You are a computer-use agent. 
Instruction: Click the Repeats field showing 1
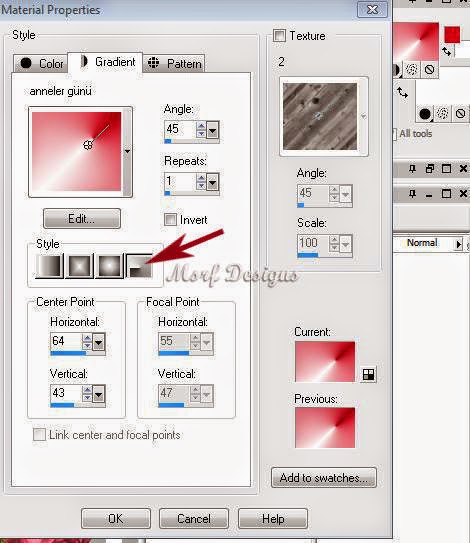click(x=180, y=181)
